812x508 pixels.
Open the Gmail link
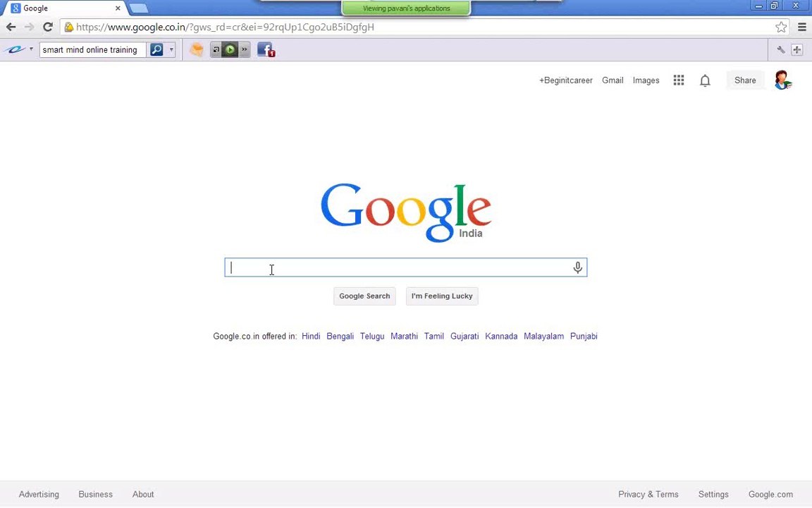pos(613,80)
